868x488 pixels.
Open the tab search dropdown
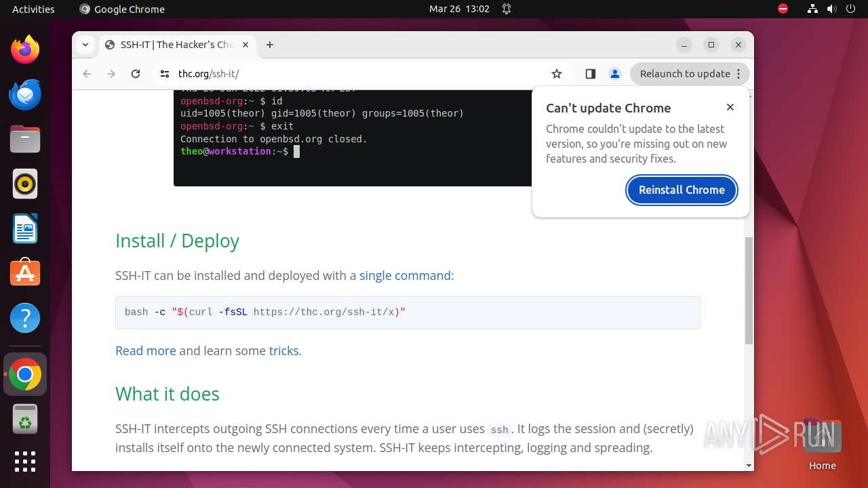[x=85, y=45]
